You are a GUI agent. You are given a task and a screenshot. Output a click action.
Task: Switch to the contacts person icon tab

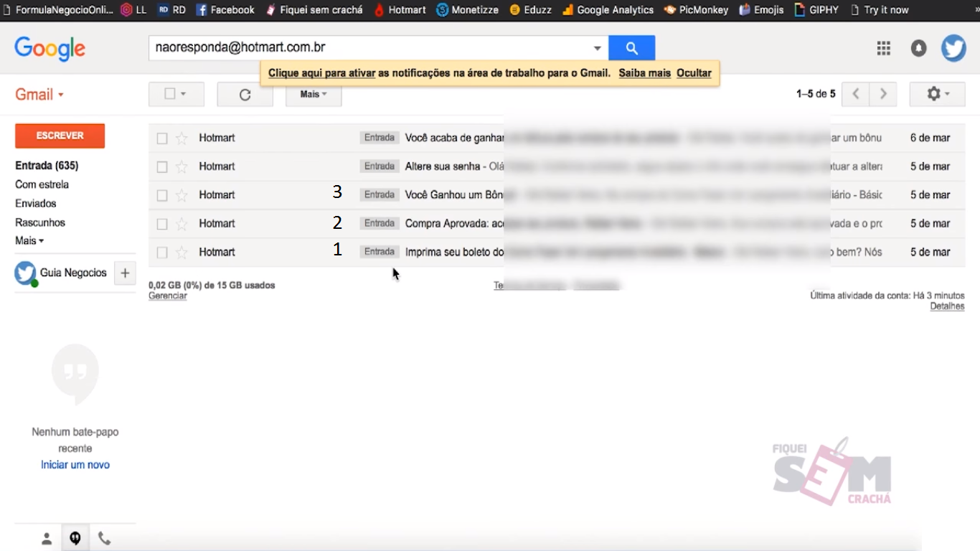(x=47, y=539)
